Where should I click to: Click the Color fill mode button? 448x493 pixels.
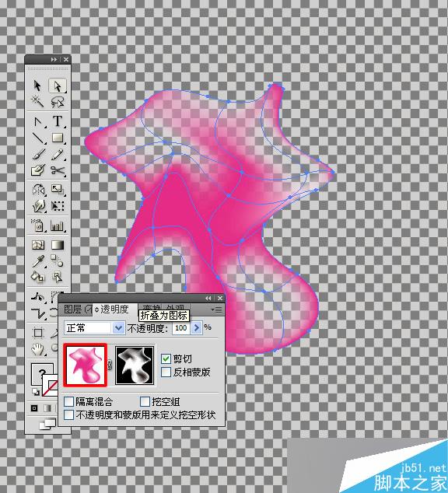(34, 408)
